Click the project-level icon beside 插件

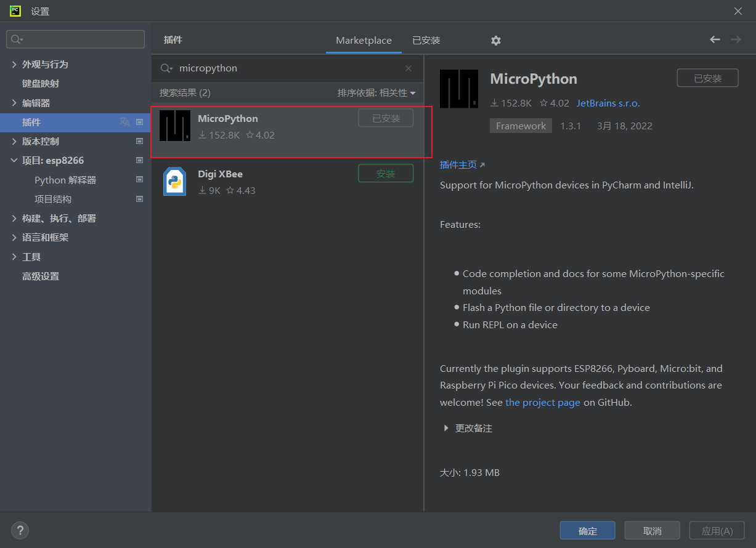[x=140, y=122]
